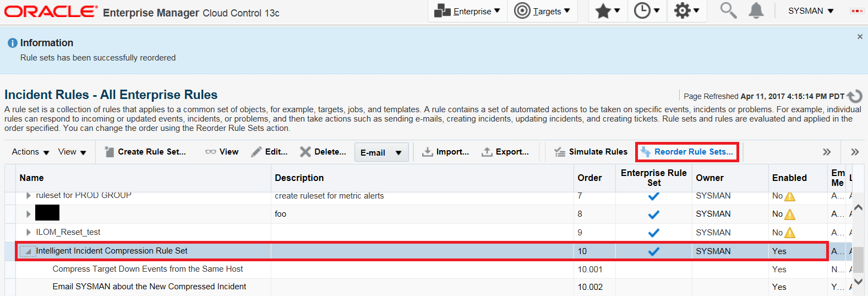
Task: Click the Oracle logo
Action: coord(51,11)
